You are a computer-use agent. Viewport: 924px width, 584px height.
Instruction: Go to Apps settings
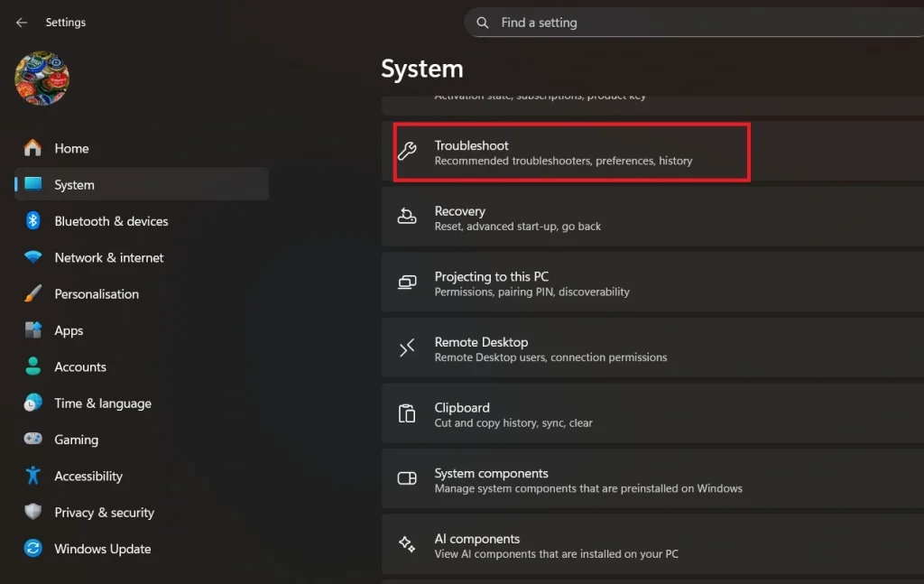69,330
